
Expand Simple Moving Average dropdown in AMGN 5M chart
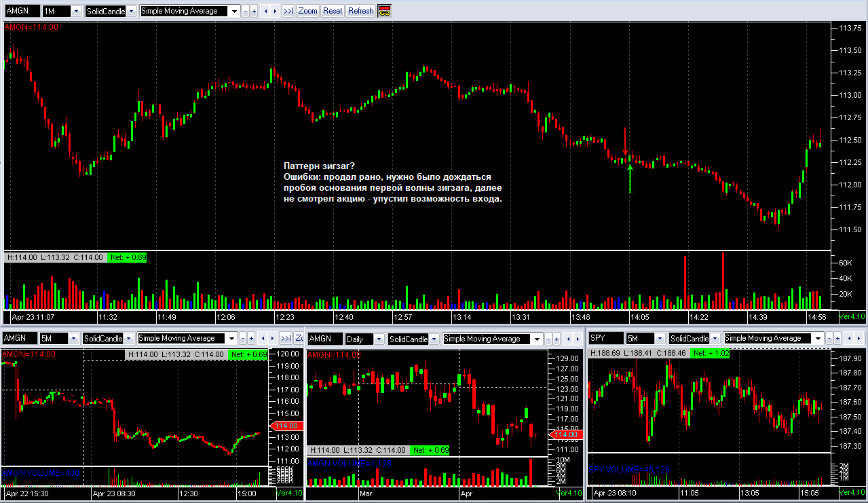tap(231, 338)
